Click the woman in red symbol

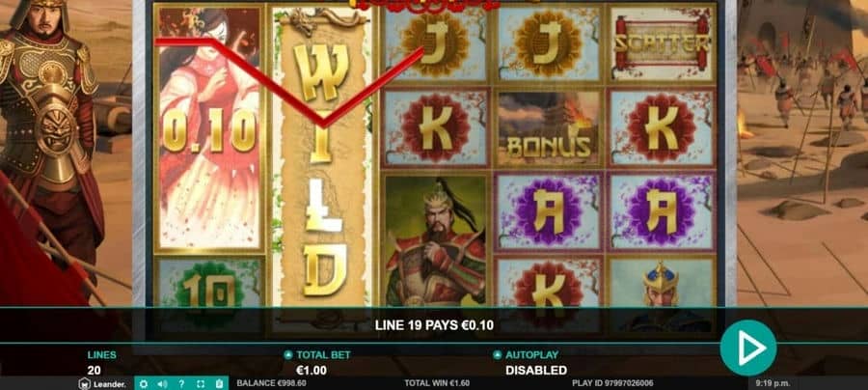coord(208,128)
